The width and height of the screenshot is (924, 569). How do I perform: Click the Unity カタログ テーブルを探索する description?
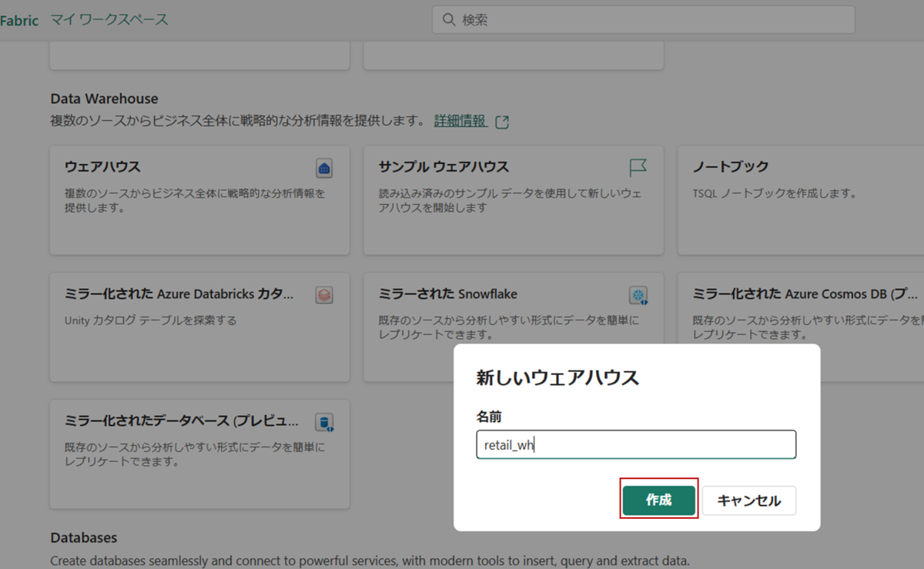150,320
